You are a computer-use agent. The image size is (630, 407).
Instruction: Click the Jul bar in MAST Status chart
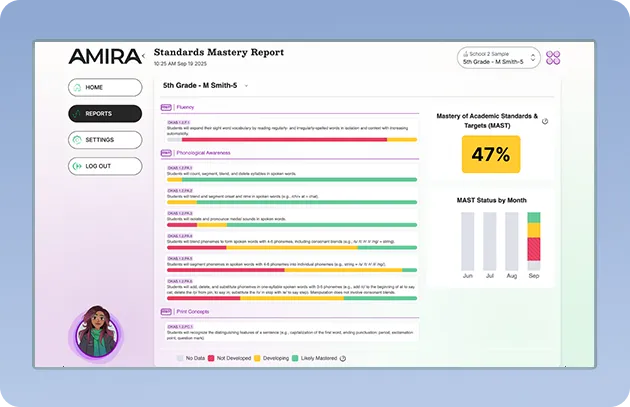[x=490, y=241]
